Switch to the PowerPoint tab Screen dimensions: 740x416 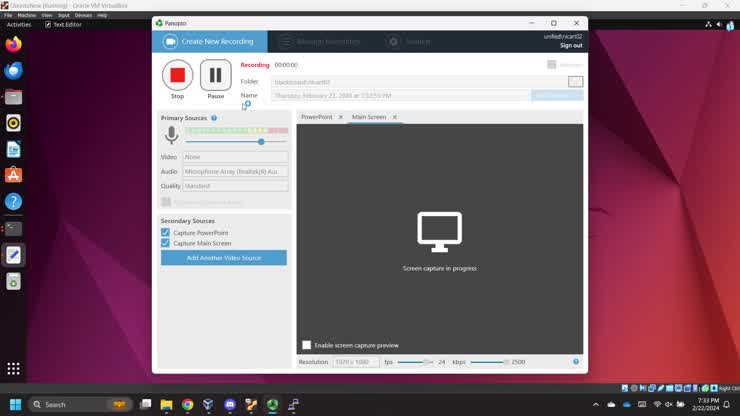(x=317, y=117)
